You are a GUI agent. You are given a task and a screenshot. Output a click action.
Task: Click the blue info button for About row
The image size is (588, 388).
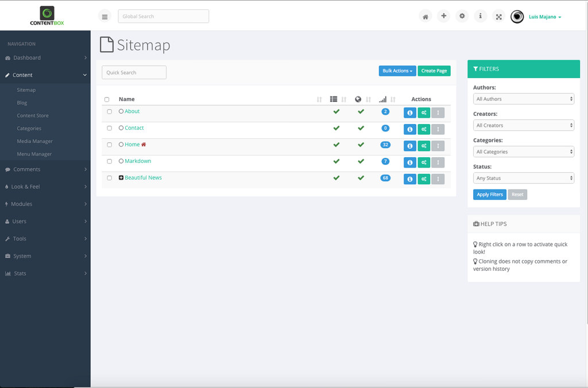click(409, 112)
